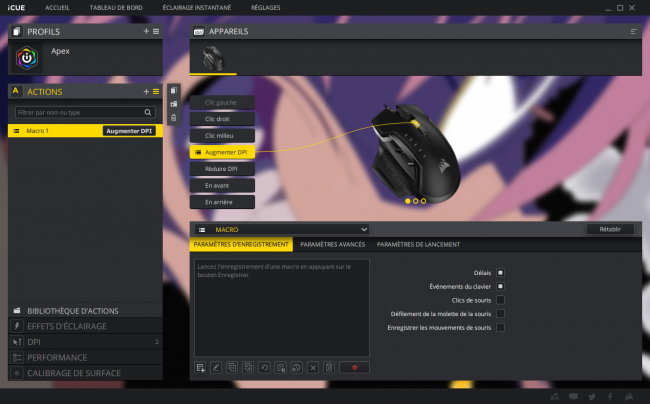Viewport: 650px width, 404px height.
Task: Click the search magnifier in actions filter
Action: tap(148, 112)
